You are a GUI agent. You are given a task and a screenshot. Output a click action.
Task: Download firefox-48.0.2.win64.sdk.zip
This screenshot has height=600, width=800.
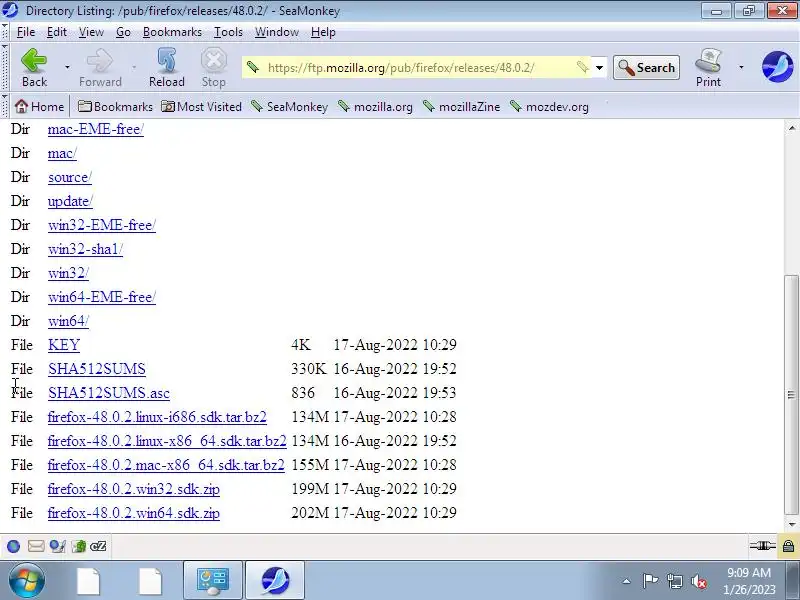click(134, 513)
